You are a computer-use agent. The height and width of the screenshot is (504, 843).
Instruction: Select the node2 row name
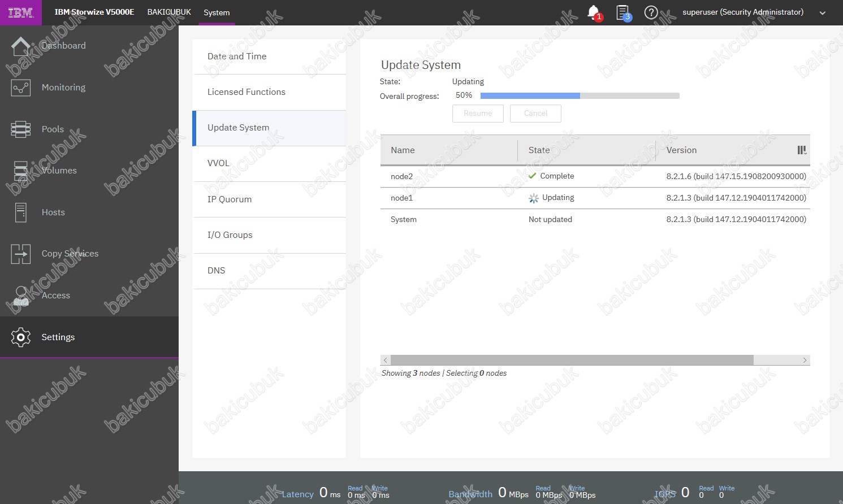point(402,176)
